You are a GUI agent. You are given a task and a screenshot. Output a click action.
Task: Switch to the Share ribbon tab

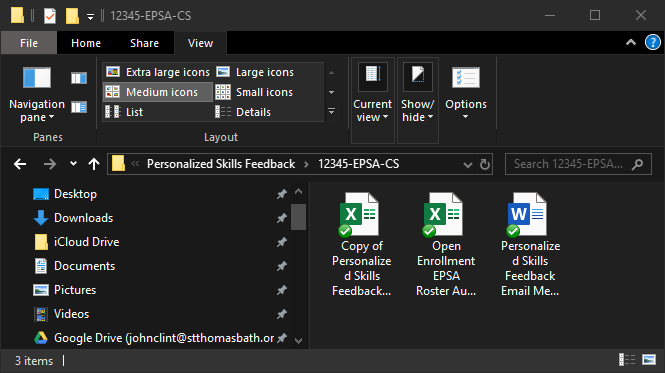point(144,43)
